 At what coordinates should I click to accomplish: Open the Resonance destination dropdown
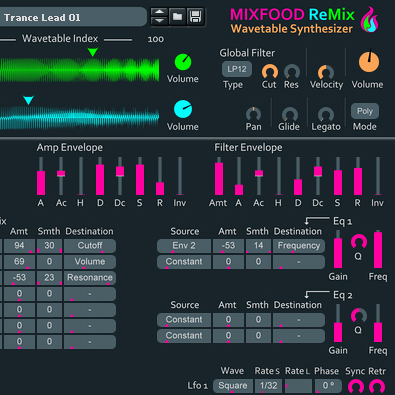click(x=90, y=278)
